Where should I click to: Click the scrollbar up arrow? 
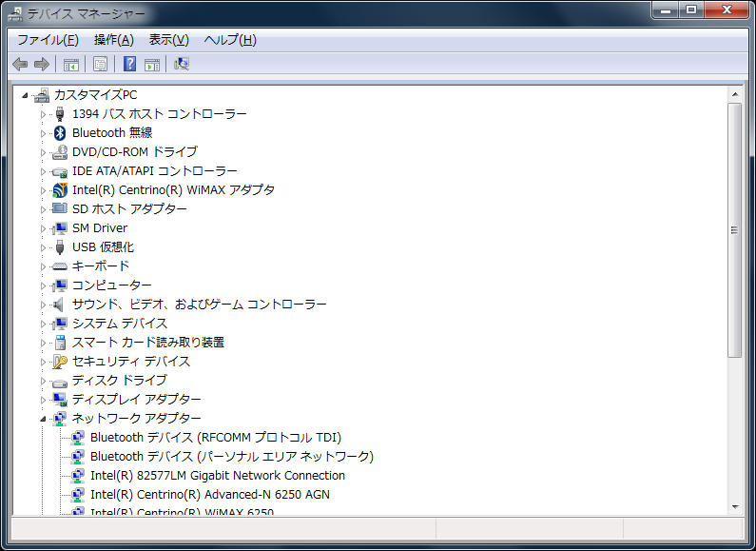click(x=735, y=94)
